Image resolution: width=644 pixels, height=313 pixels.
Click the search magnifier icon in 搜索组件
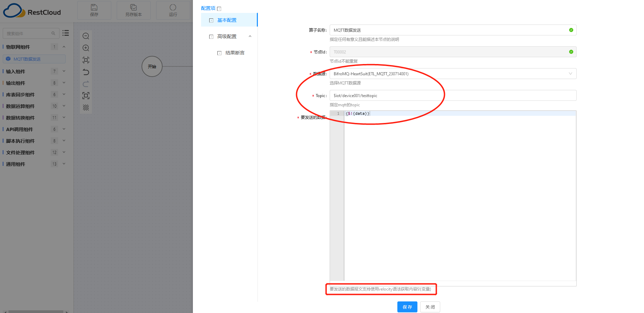coord(53,33)
